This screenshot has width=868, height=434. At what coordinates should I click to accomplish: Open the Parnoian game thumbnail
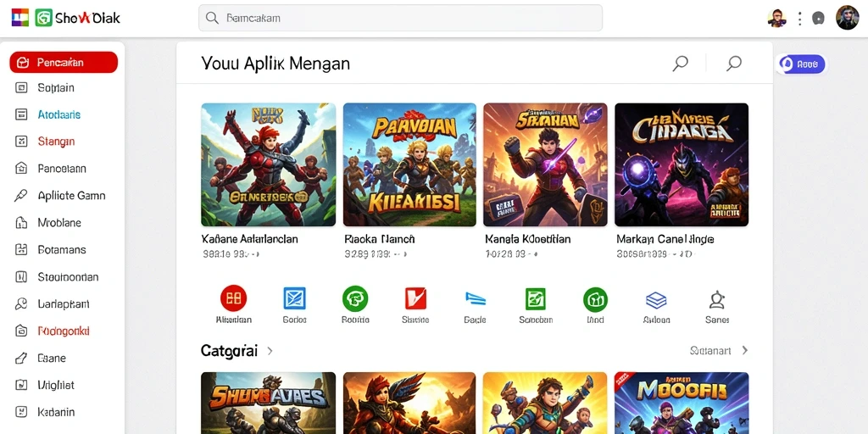pyautogui.click(x=409, y=164)
